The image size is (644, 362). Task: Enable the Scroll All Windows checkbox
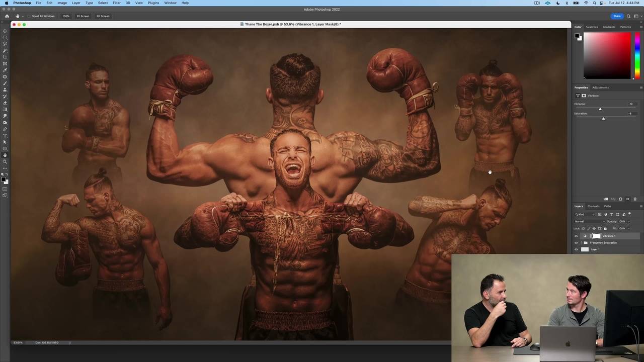pos(29,16)
